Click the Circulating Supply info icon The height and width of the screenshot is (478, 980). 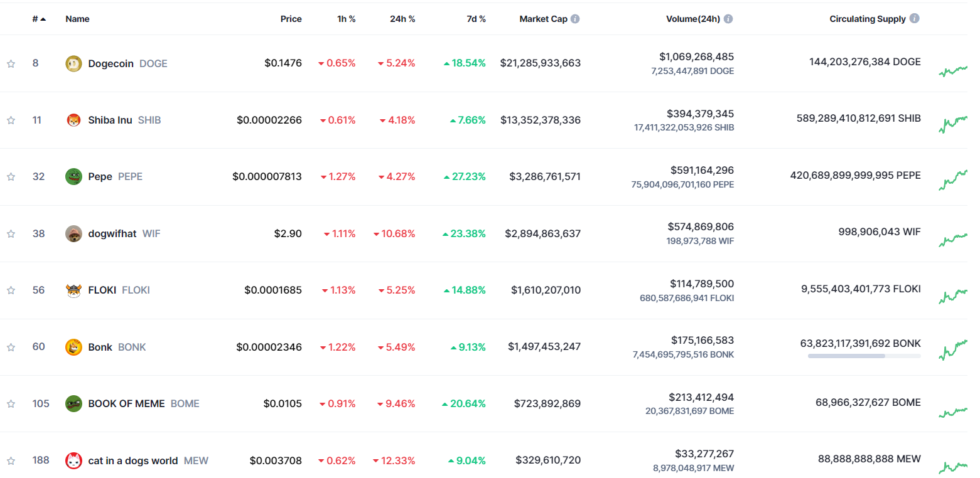click(914, 19)
